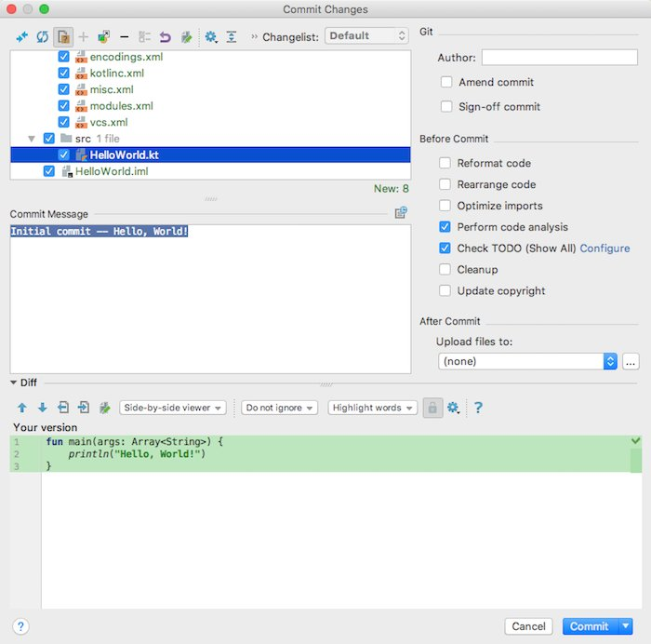Viewport: 651px width, 644px height.
Task: Select the HelloWorld.iml file row
Action: [x=210, y=171]
